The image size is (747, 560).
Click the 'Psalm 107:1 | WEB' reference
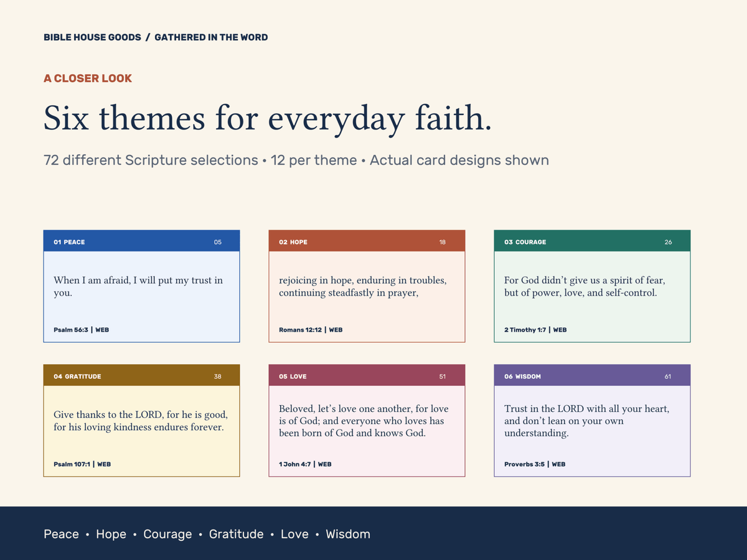click(82, 464)
